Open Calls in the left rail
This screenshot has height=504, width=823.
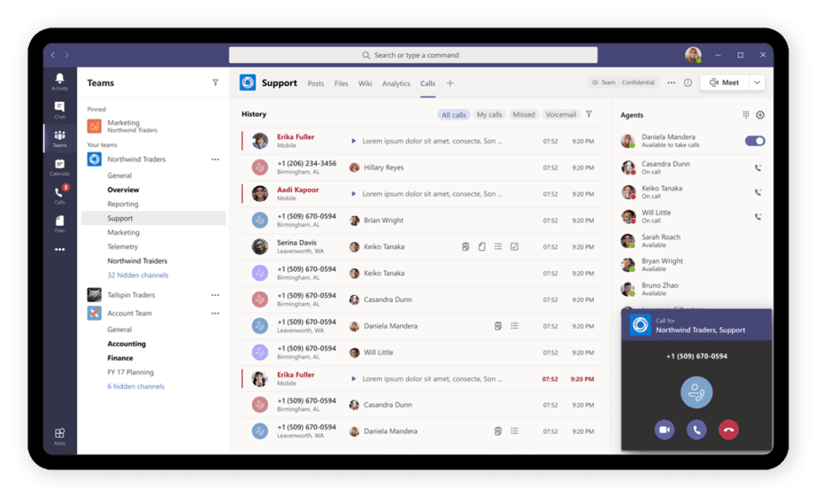click(x=59, y=195)
